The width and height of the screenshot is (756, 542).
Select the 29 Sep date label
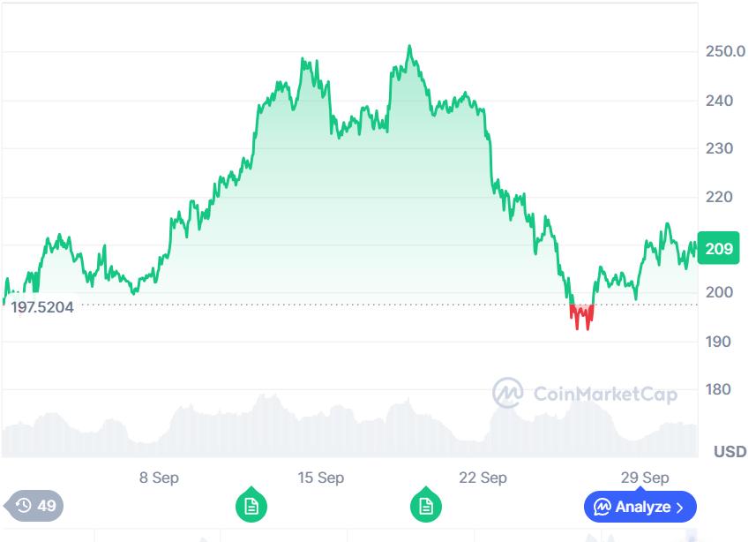(x=644, y=478)
